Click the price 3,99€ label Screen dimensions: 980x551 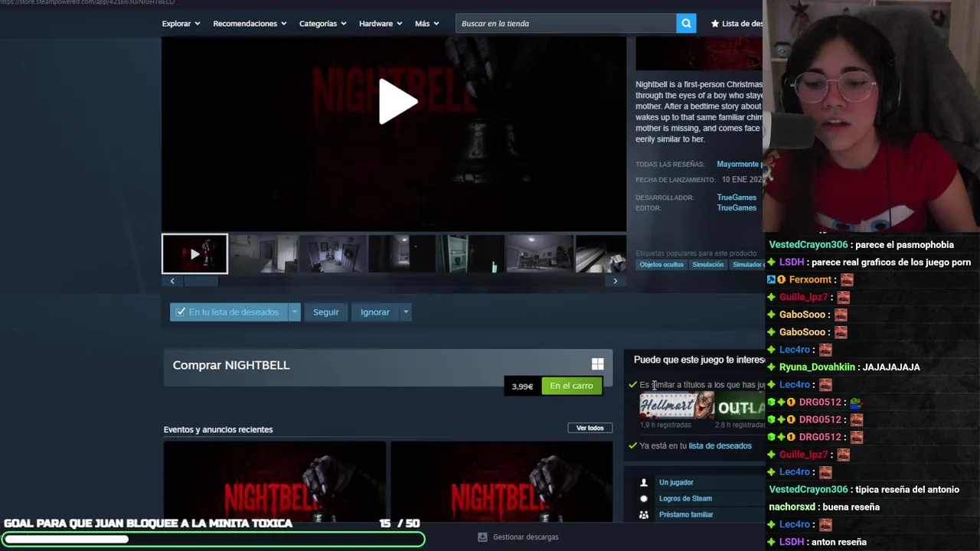(522, 386)
